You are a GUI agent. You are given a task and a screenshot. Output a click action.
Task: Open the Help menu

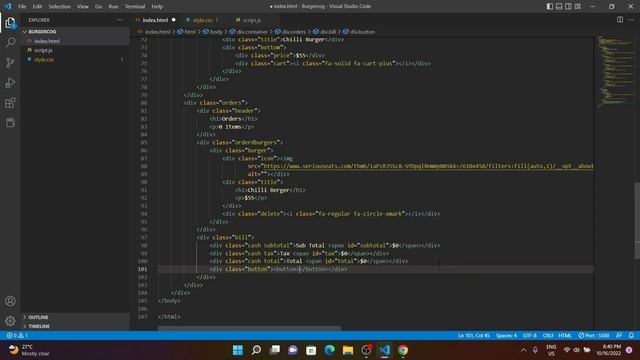(157, 7)
